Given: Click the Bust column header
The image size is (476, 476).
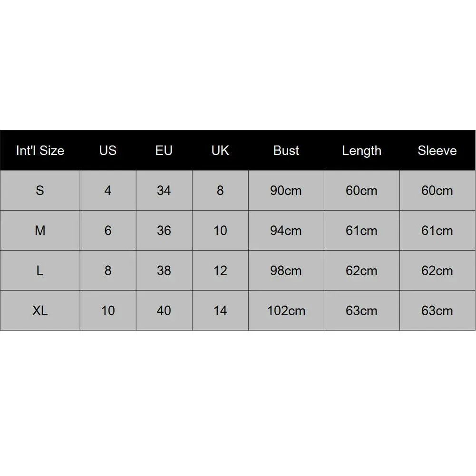Looking at the screenshot, I should (286, 151).
